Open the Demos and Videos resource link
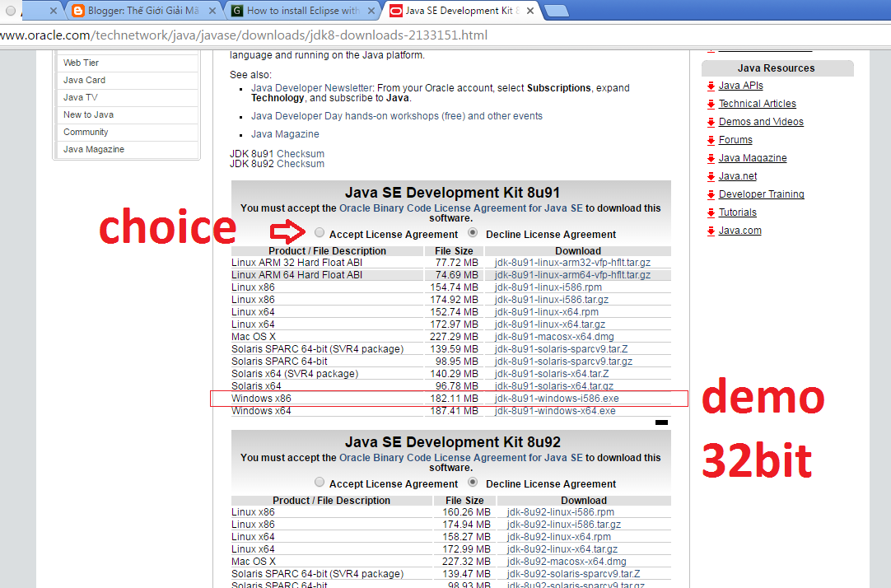Screen dimensions: 891x588 click(x=761, y=122)
